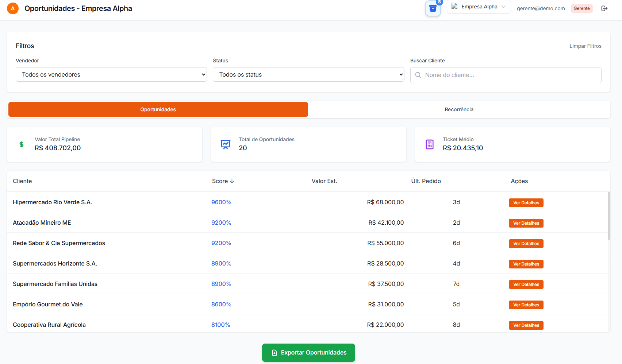Click the purple calculator Ticket Médio icon
This screenshot has width=622, height=364.
tap(430, 144)
